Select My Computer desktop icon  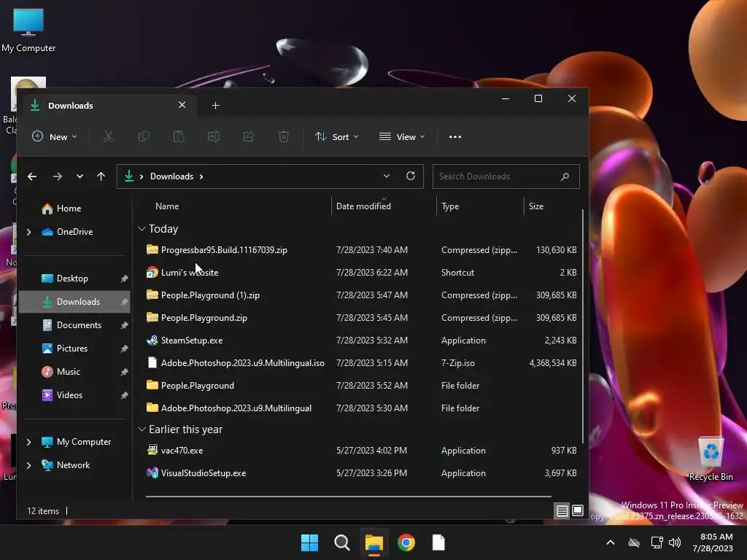(28, 29)
